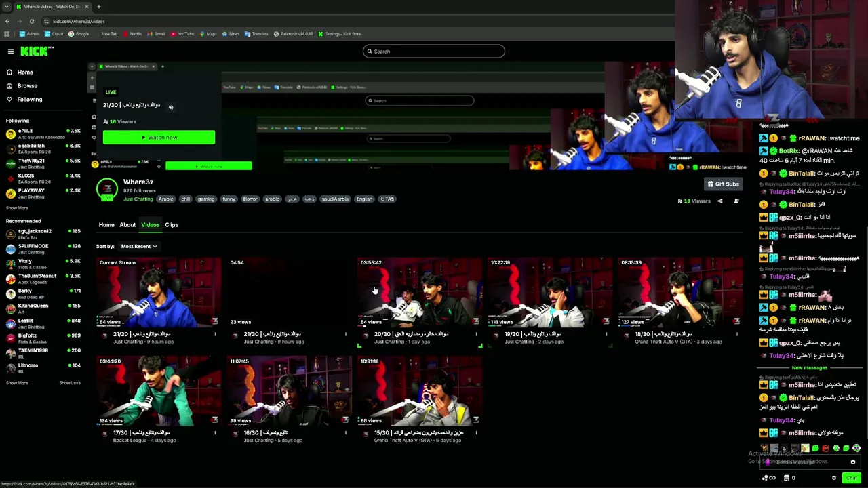This screenshot has height=488, width=868.
Task: Open the 10:31:19 GTA V video thumbnail
Action: pyautogui.click(x=420, y=391)
